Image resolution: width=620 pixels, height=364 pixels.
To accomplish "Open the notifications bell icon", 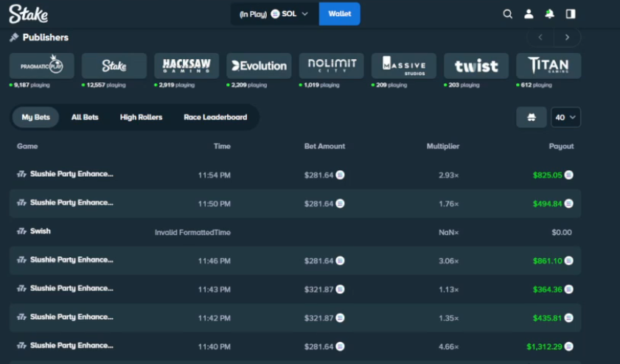I will pos(550,14).
